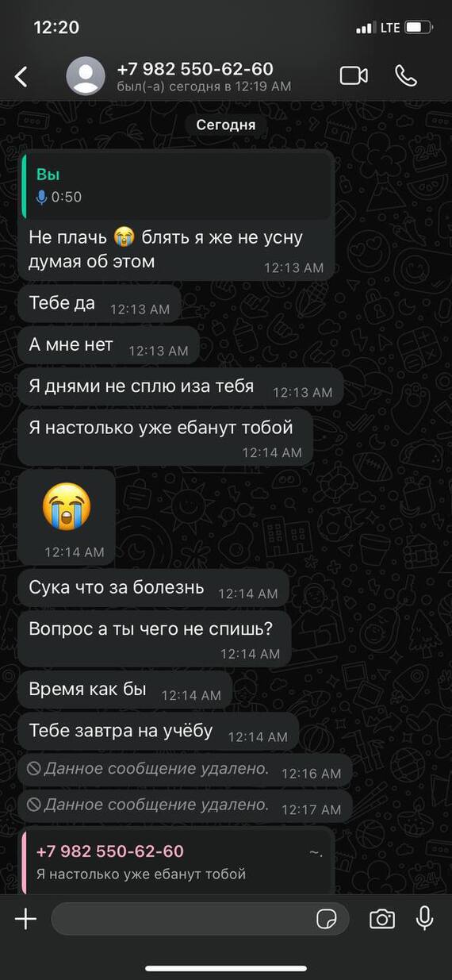
Task: Open contact info for +7 982 550-62-60
Action: (x=194, y=69)
